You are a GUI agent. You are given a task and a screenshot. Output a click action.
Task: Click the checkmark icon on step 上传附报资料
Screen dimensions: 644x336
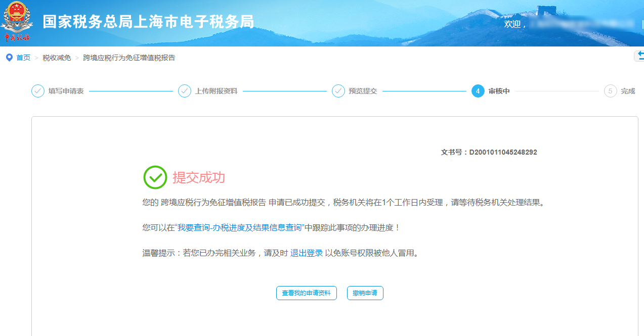(x=184, y=91)
